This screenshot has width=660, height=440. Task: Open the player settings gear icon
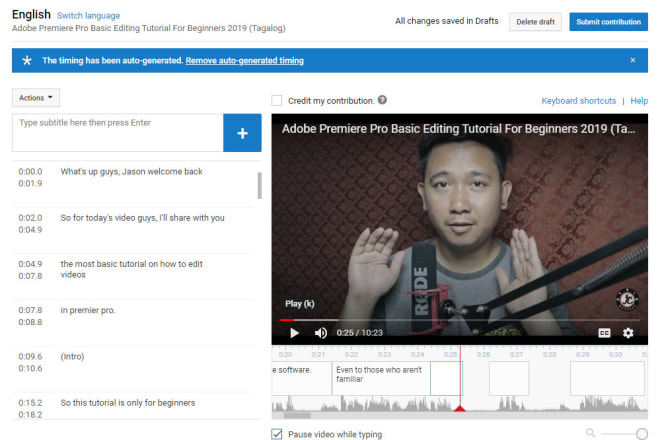tap(628, 333)
